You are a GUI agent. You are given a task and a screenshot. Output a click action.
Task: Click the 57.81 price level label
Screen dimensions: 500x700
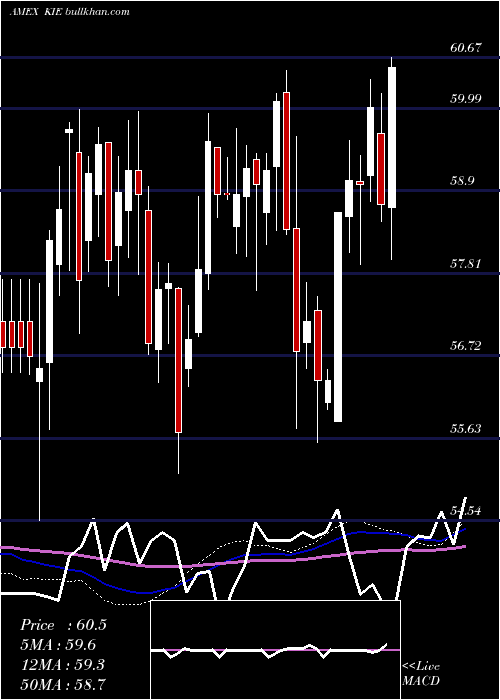pos(466,263)
